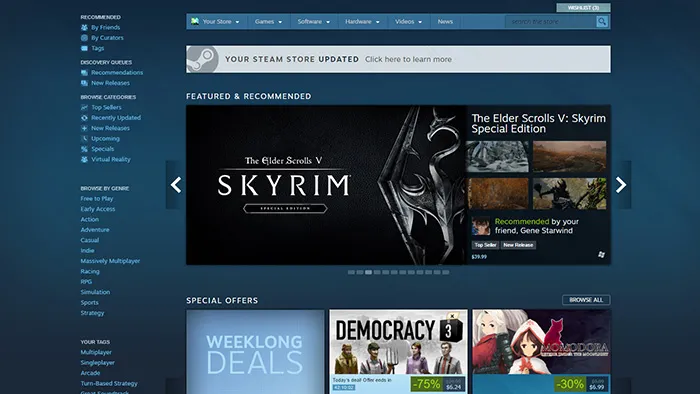Open the News tab

pos(445,21)
